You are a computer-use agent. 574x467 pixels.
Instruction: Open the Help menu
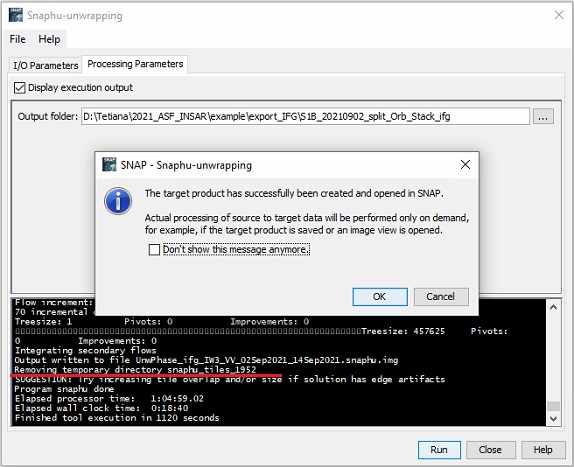click(49, 39)
